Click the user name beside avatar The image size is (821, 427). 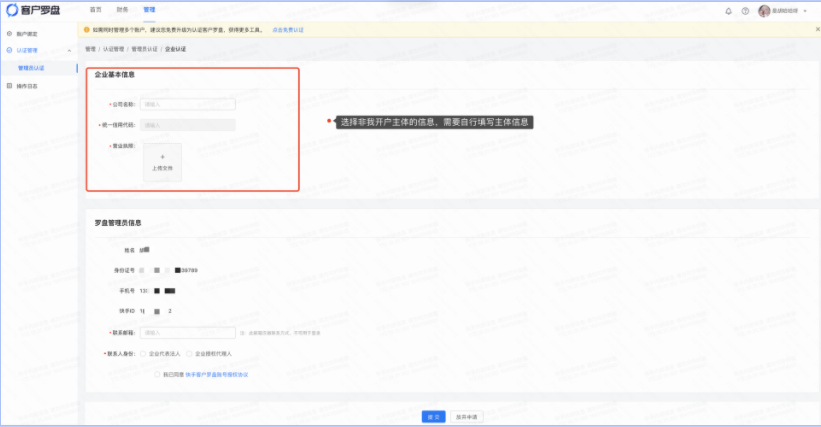(x=785, y=11)
